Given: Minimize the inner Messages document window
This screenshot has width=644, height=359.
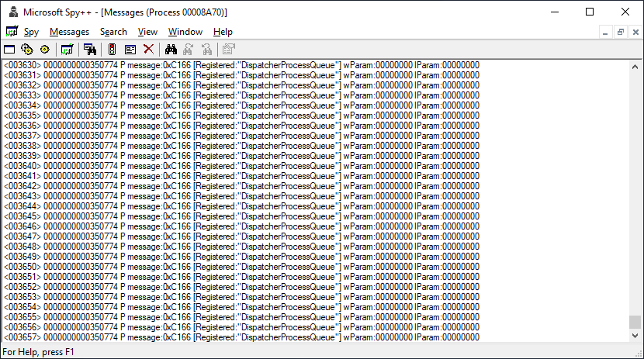Looking at the screenshot, I should (x=606, y=32).
